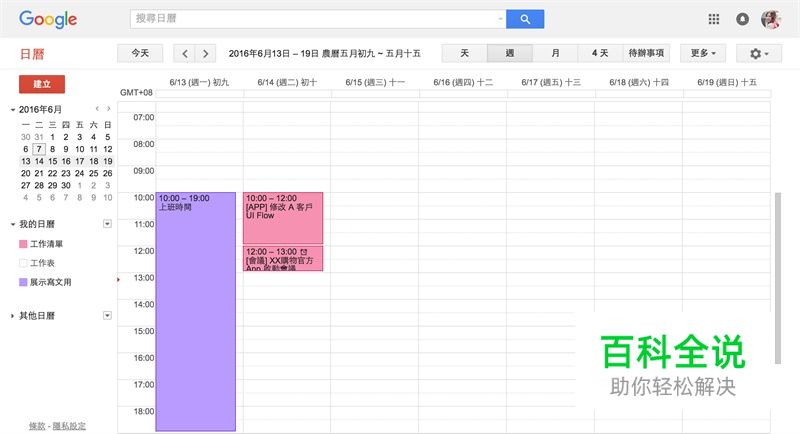The image size is (800, 434).
Task: Click 展示寫文用 calendar name
Action: pos(51,282)
